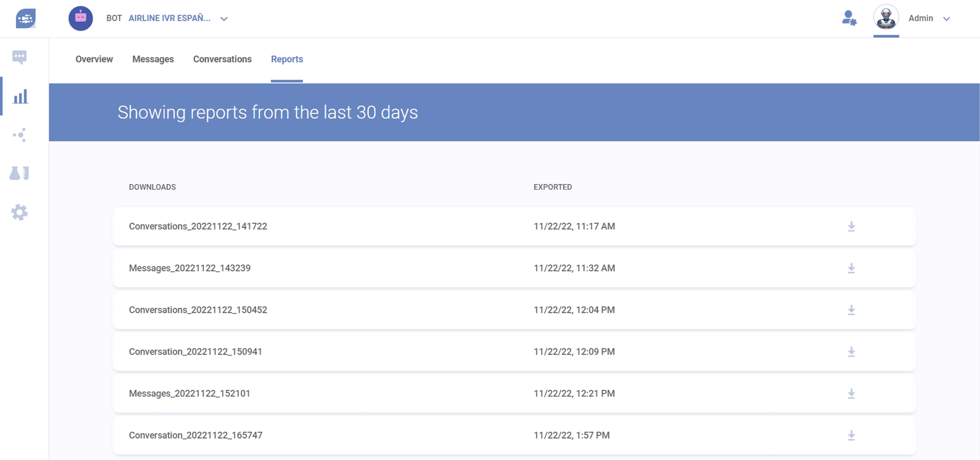Select the Reports tab
The height and width of the screenshot is (460, 980).
tap(287, 59)
